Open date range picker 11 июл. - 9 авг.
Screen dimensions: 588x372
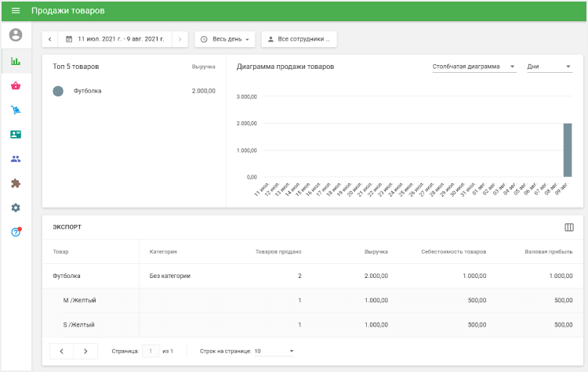click(x=115, y=39)
